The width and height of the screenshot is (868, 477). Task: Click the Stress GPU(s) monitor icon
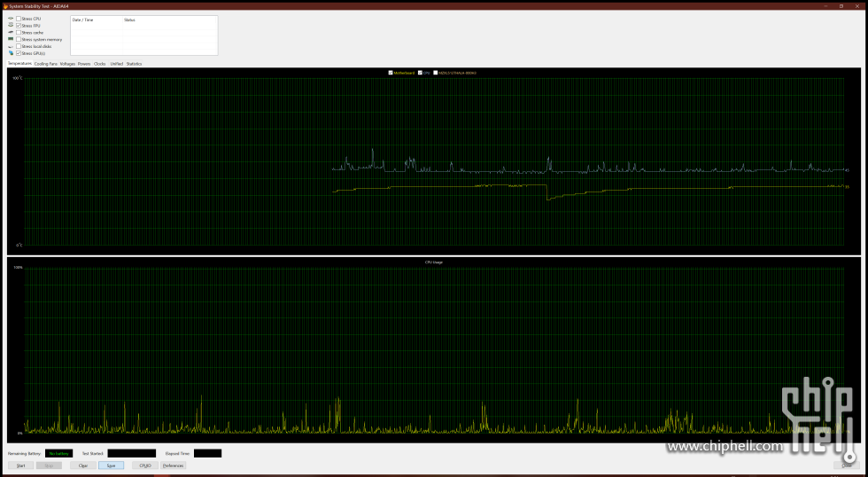click(11, 53)
